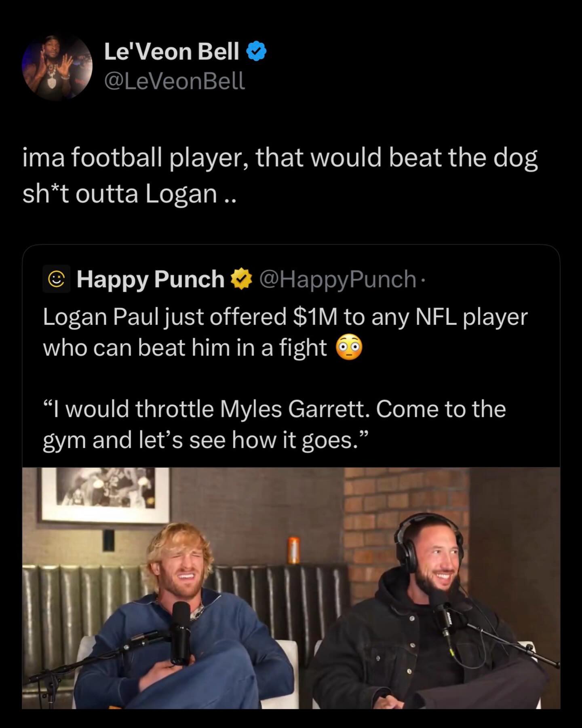Open the @LeVeonBell handle link
This screenshot has height=728, width=582.
click(174, 81)
